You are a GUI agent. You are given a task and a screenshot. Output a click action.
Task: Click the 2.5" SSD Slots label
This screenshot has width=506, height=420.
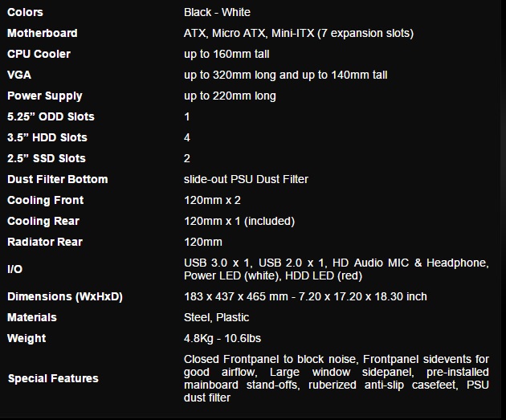(46, 158)
